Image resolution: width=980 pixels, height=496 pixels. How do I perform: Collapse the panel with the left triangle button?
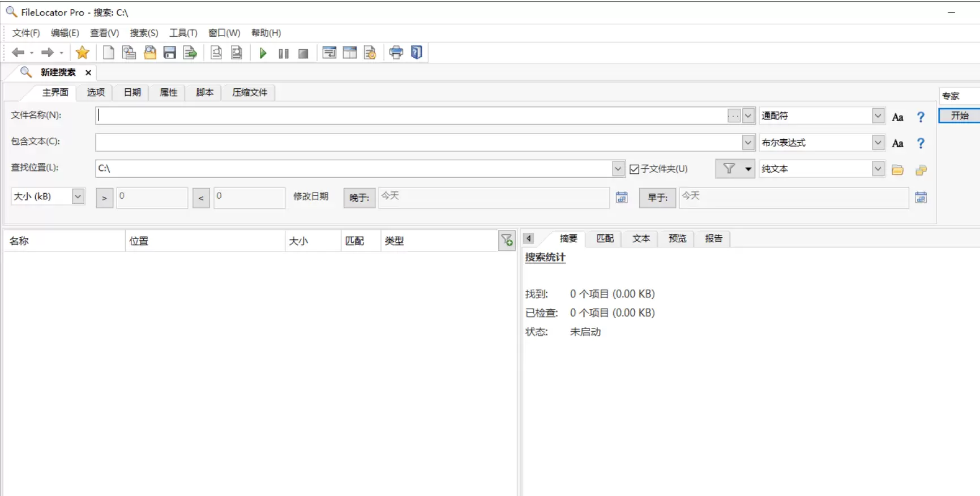[x=529, y=238]
